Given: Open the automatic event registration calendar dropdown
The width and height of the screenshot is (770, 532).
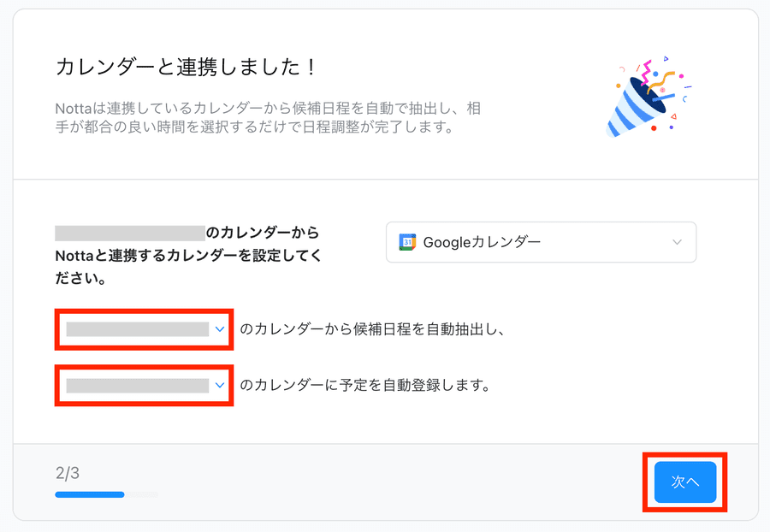Looking at the screenshot, I should click(x=144, y=386).
